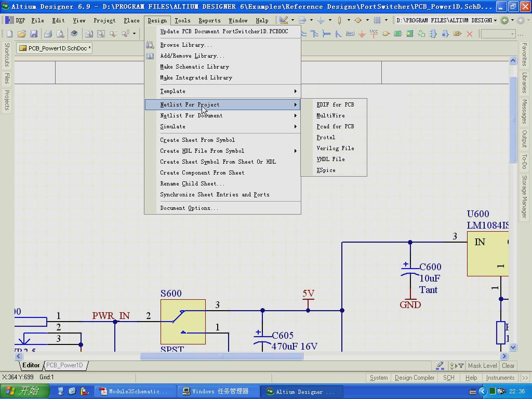Click the Place Part gate icon
This screenshot has width=532, height=399.
386,34
